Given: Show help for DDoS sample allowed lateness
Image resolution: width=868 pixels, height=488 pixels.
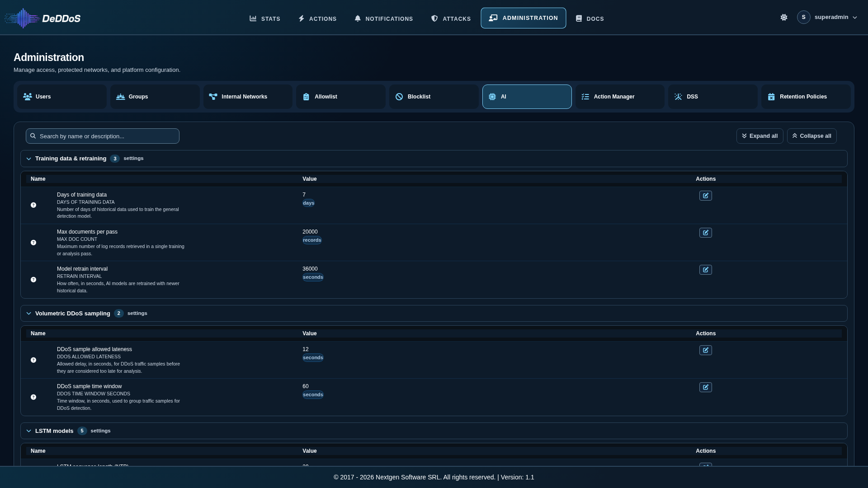Looking at the screenshot, I should pos(33,360).
